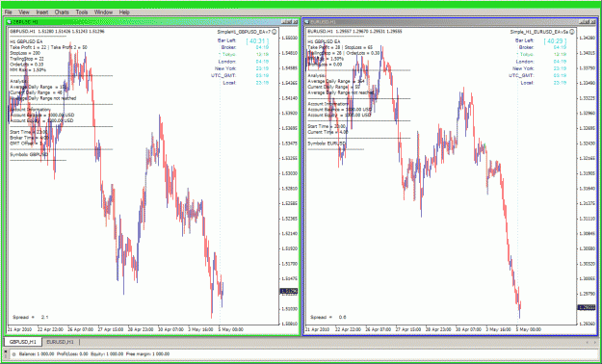The width and height of the screenshot is (602, 364).
Task: Click '21 Apr 2010' date on GBPUSD axis
Action: pyautogui.click(x=20, y=329)
